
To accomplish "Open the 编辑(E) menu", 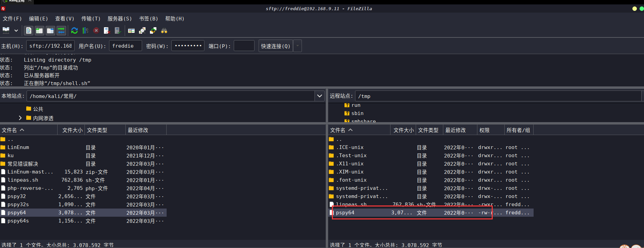I will [38, 19].
